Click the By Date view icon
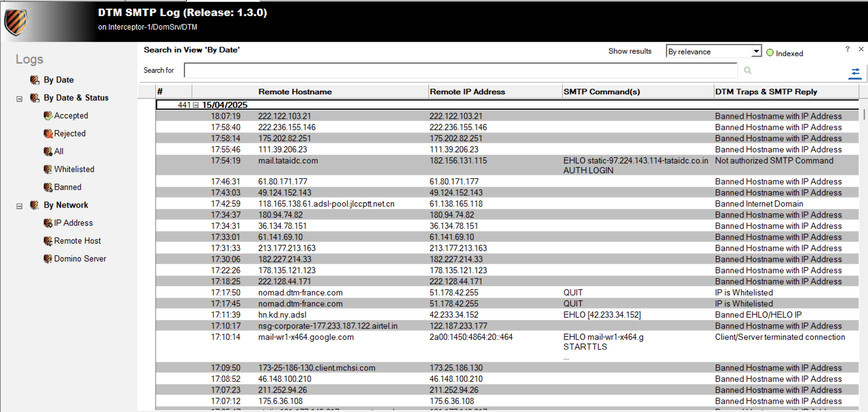This screenshot has width=868, height=412. 35,80
